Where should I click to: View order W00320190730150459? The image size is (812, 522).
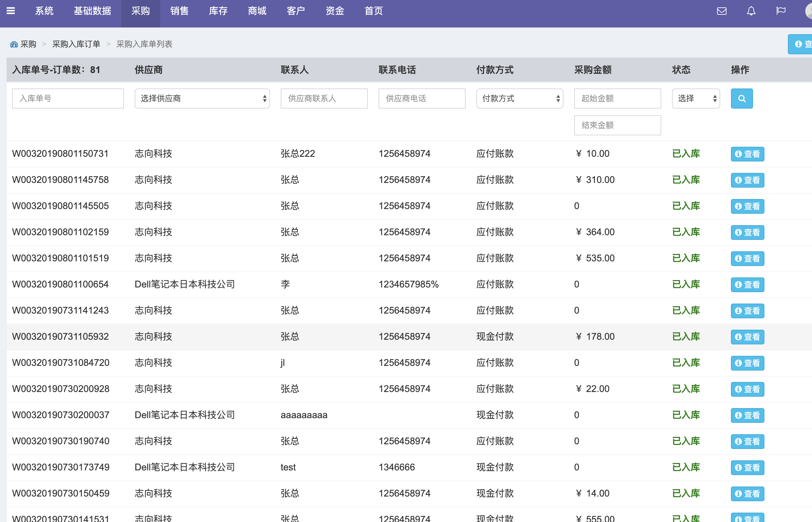click(748, 494)
